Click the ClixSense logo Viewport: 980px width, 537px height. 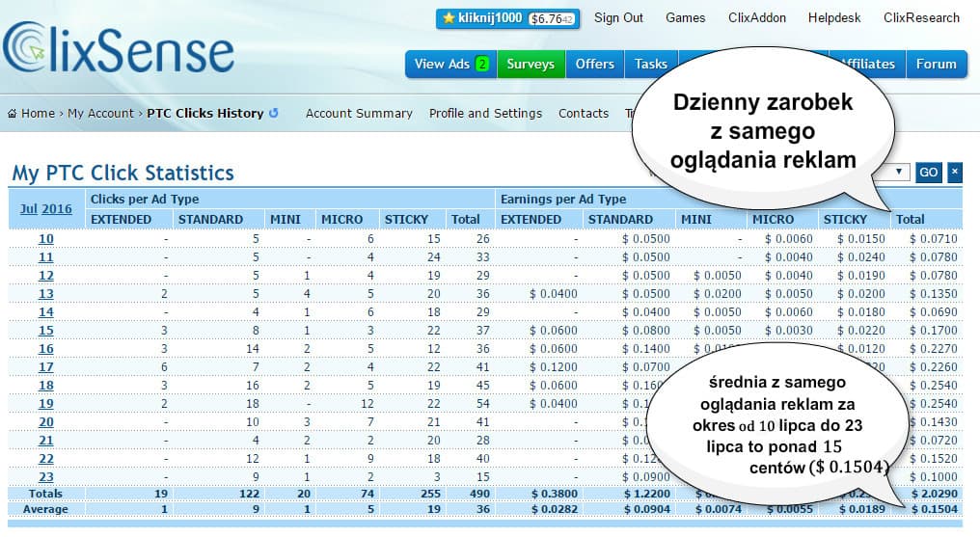click(119, 47)
